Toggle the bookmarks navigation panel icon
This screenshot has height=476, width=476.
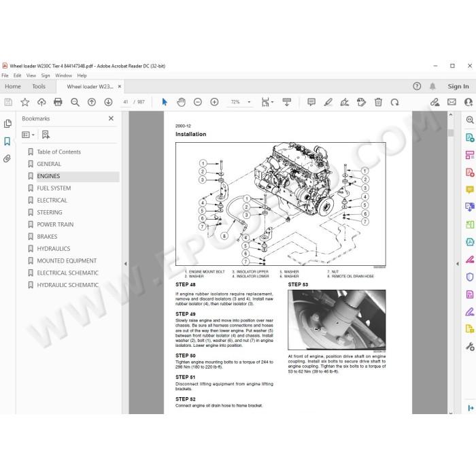point(7,141)
